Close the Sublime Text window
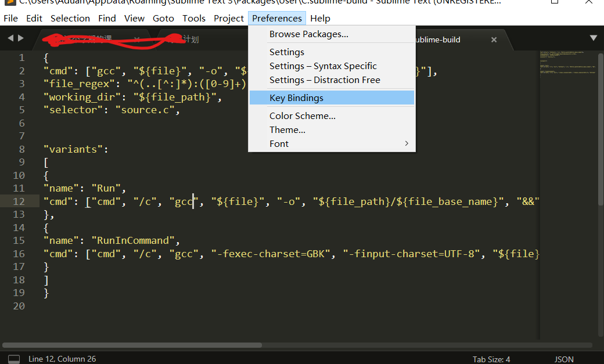Screen dimensions: 604x364 coord(589,2)
